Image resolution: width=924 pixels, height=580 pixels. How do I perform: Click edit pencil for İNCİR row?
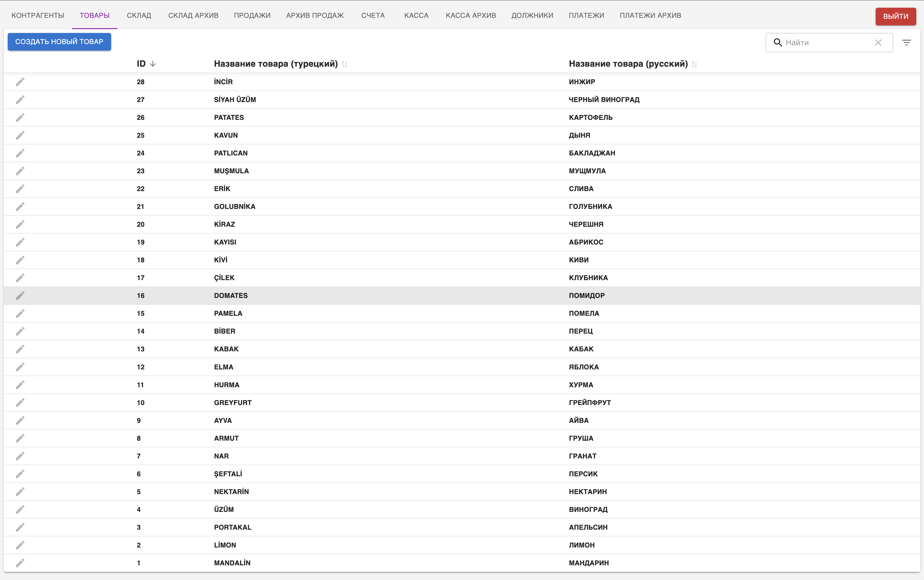[20, 82]
